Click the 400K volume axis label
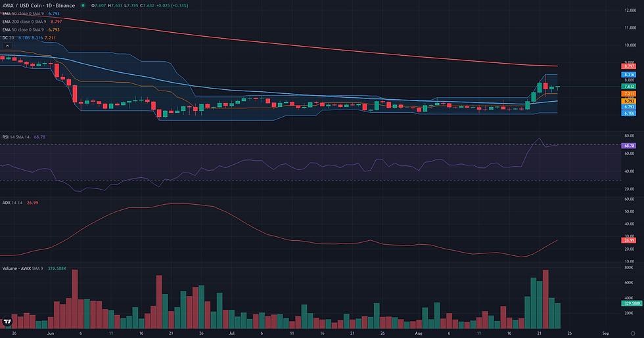This screenshot has width=644, height=338. [628, 298]
